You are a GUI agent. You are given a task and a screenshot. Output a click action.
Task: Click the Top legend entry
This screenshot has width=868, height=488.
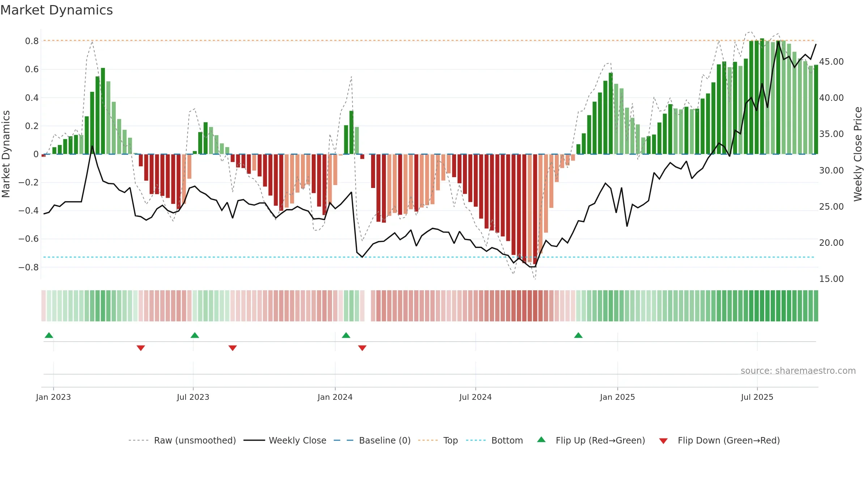tap(438, 440)
